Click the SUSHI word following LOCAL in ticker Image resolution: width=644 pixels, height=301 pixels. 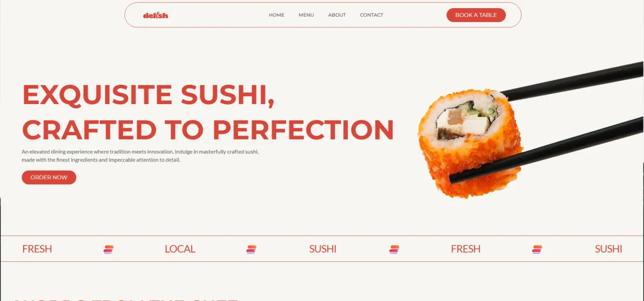coord(323,249)
